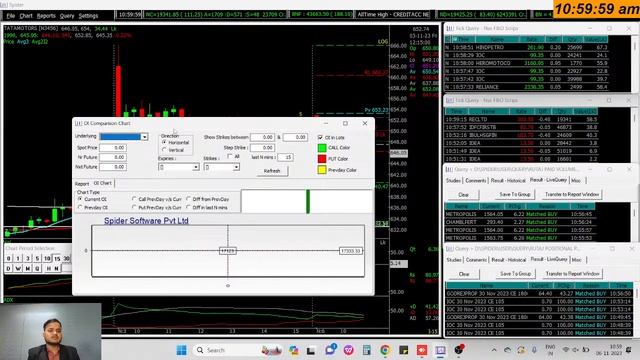Viewport: 640px width, 360px height.
Task: Open Sticky Notes from the taskbar
Action: (403, 350)
